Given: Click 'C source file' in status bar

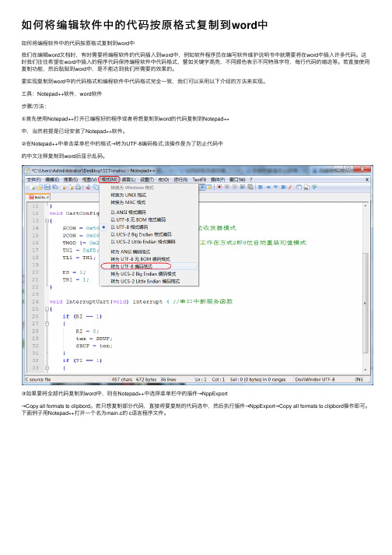Looking at the screenshot, I should tap(38, 379).
